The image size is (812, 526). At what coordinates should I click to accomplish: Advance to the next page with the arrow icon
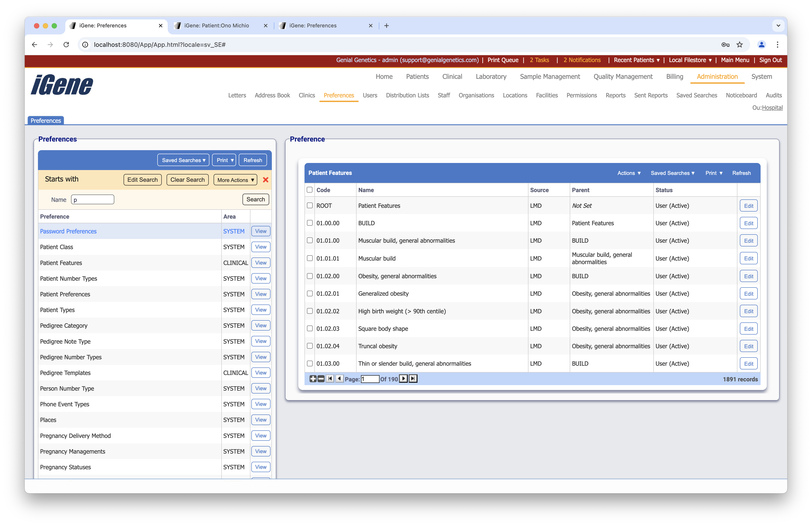point(403,378)
